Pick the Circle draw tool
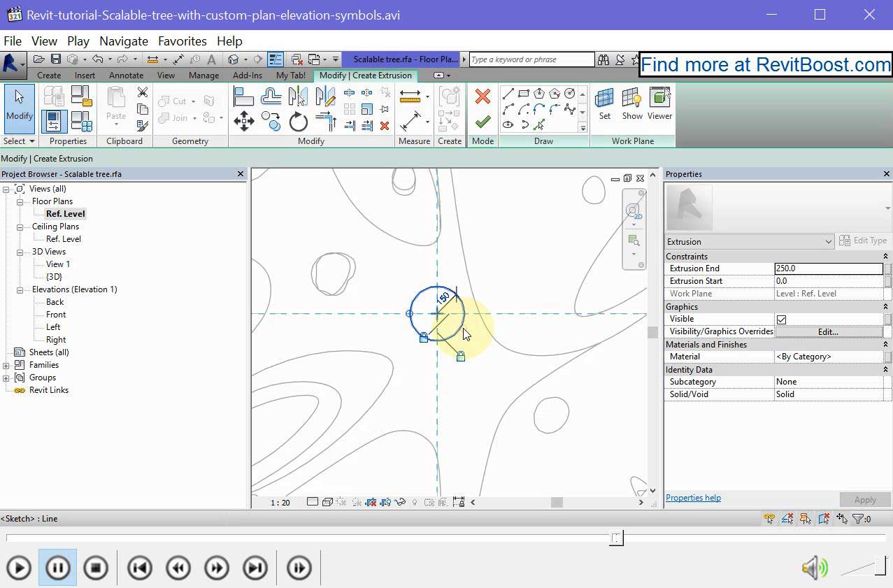 click(570, 93)
